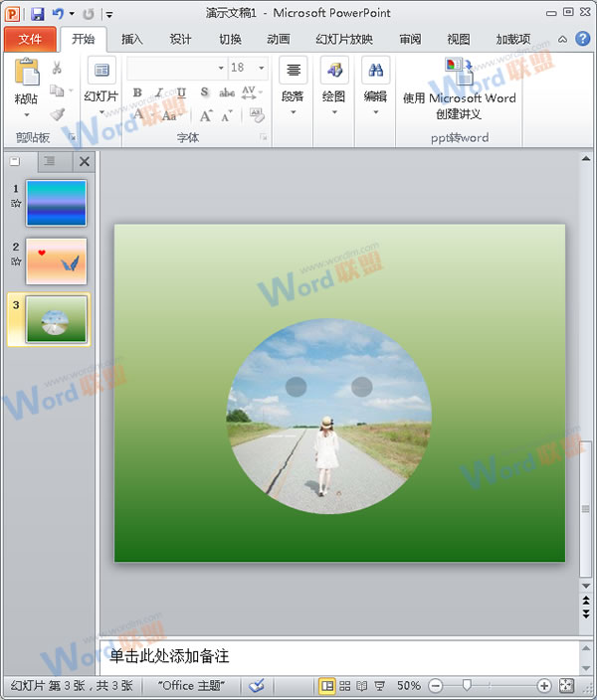Switch to Normal view icon

(327, 686)
